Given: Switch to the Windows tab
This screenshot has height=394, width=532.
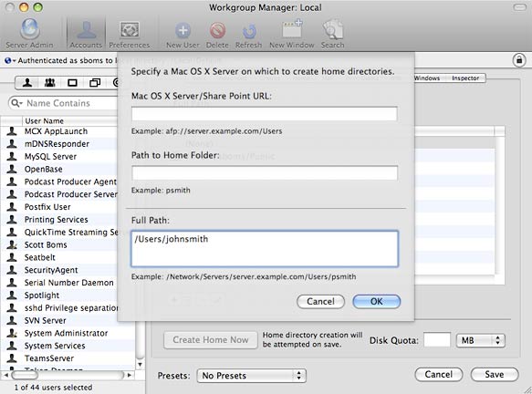Looking at the screenshot, I should coord(427,78).
